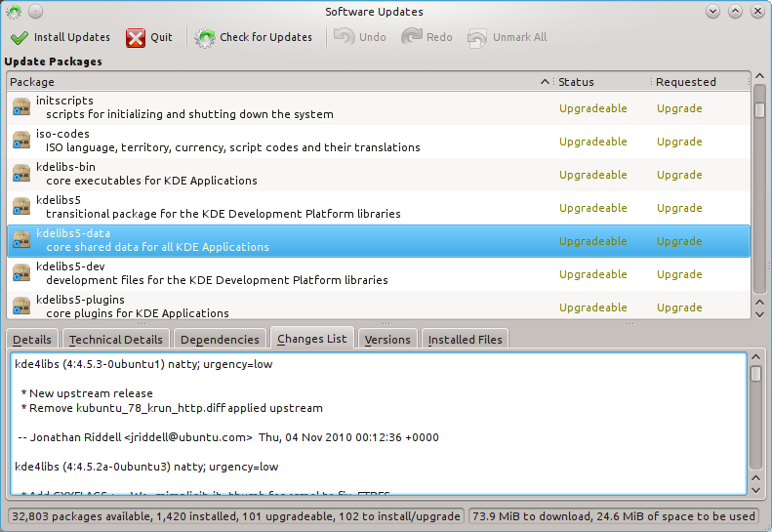772x532 pixels.
Task: Click the changelog scrollbar handle
Action: (755, 374)
